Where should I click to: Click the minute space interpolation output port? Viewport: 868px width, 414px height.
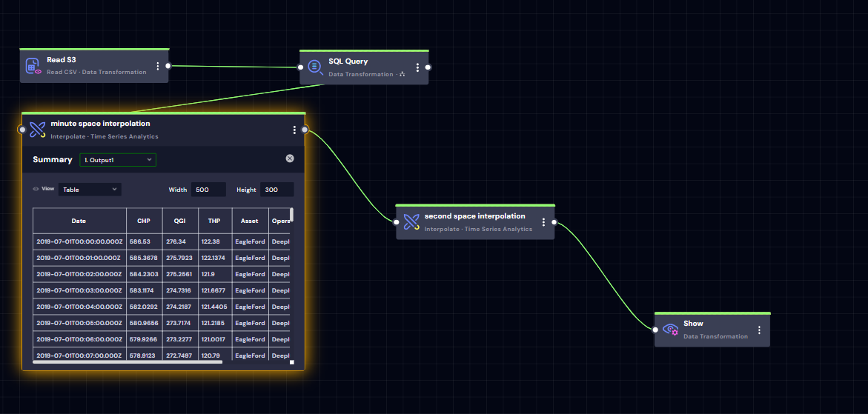(305, 130)
